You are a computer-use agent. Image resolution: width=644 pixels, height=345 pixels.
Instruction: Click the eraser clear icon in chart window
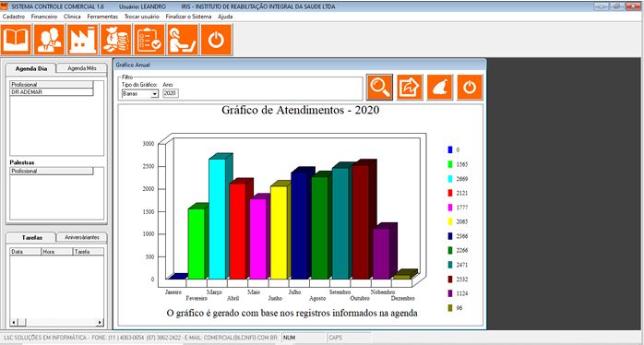click(x=440, y=87)
